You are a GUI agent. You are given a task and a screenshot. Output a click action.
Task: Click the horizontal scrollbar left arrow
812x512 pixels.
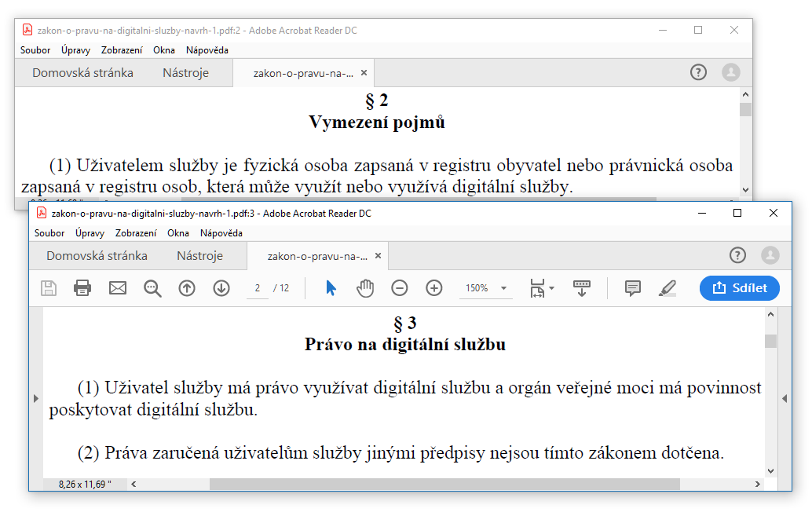[x=134, y=484]
